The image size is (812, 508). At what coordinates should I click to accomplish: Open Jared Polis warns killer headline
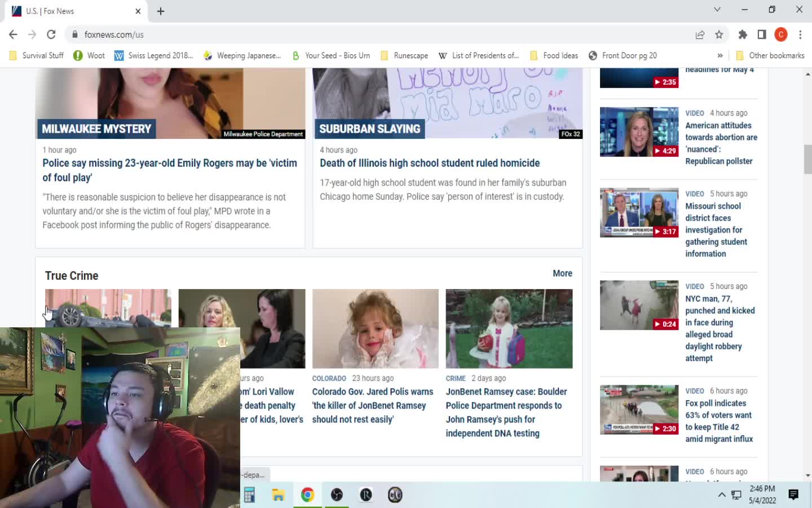pos(373,405)
